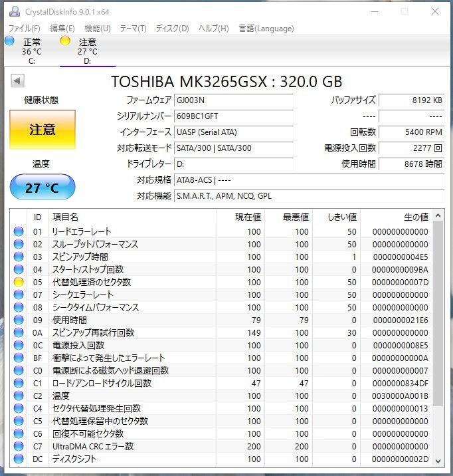453x476 pixels.
Task: Click raw value 0030000A001B for 温度
Action: pyautogui.click(x=401, y=396)
